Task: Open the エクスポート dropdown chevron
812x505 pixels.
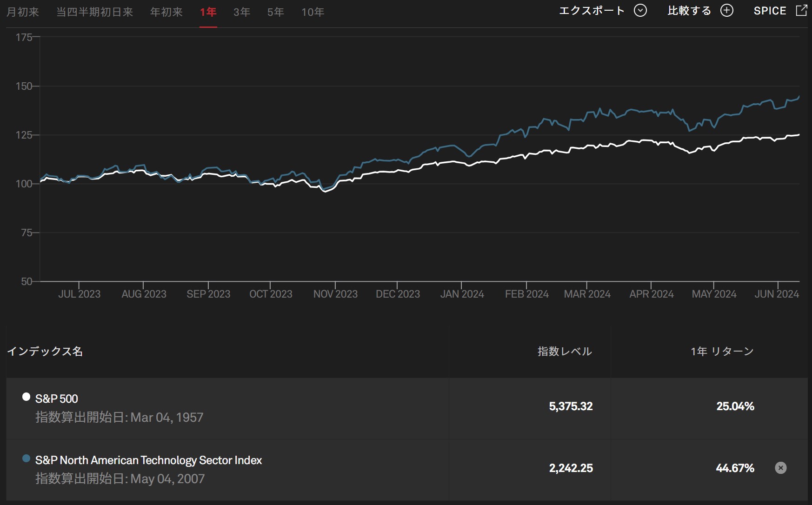Action: click(x=640, y=11)
